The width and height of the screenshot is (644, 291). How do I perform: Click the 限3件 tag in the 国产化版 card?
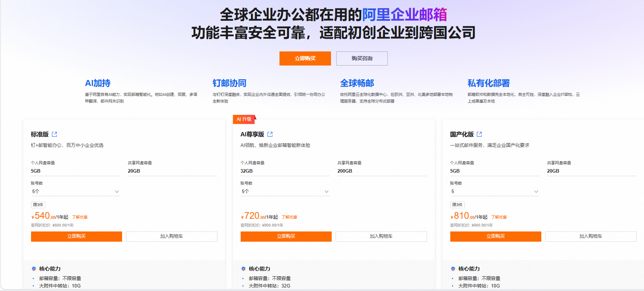457,205
